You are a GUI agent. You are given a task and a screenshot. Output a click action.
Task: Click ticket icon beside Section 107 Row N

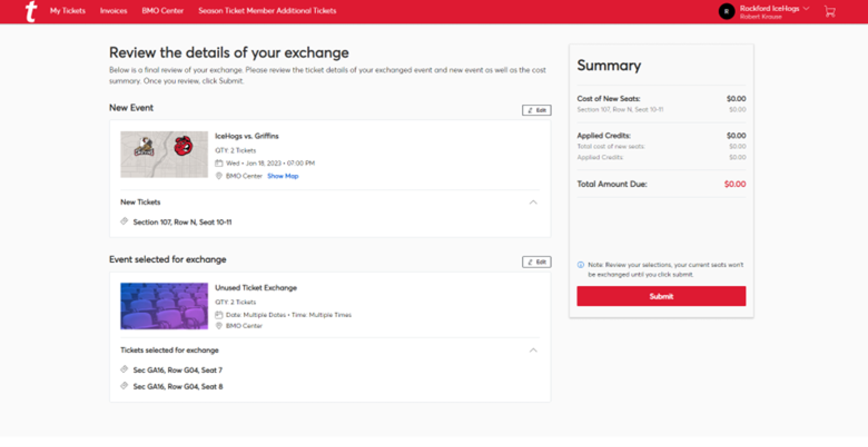[x=124, y=221]
